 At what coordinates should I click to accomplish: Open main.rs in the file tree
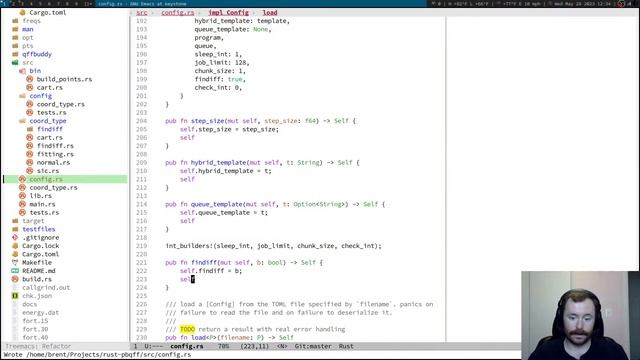point(42,204)
